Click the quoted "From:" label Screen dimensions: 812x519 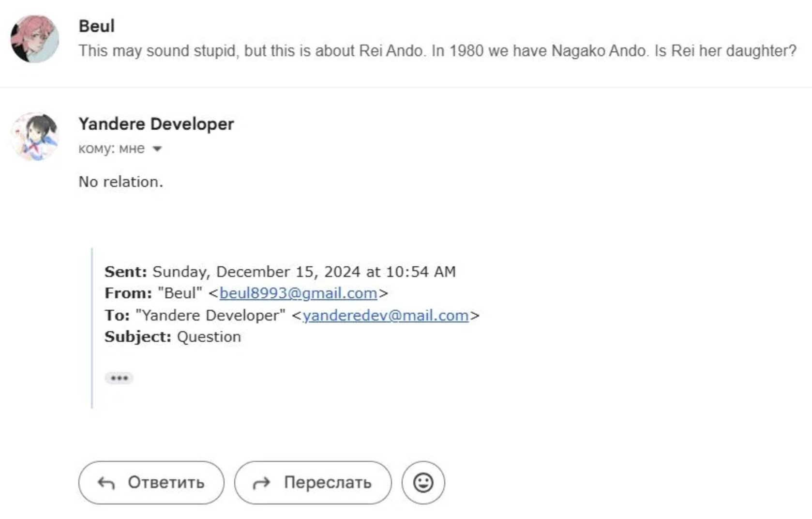pos(128,293)
